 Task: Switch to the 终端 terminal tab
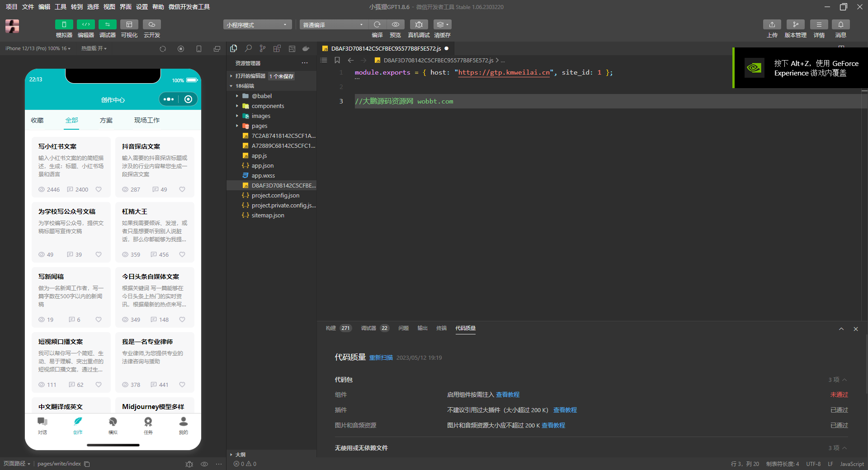pyautogui.click(x=441, y=328)
